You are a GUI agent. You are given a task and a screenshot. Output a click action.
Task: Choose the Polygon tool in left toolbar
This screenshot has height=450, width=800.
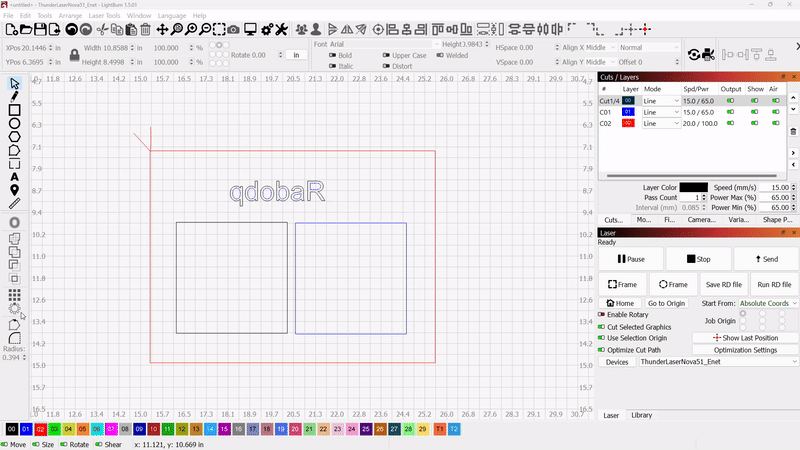(14, 137)
